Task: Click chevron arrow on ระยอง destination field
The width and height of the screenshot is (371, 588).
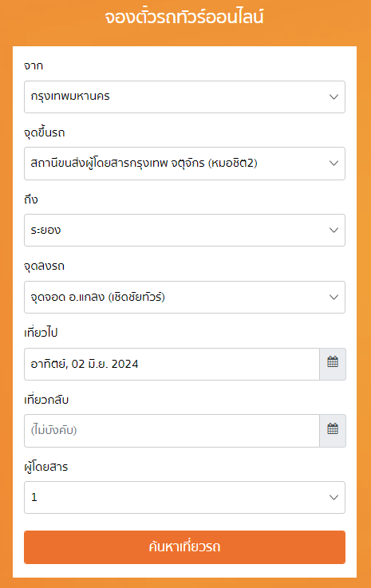Action: click(x=334, y=230)
